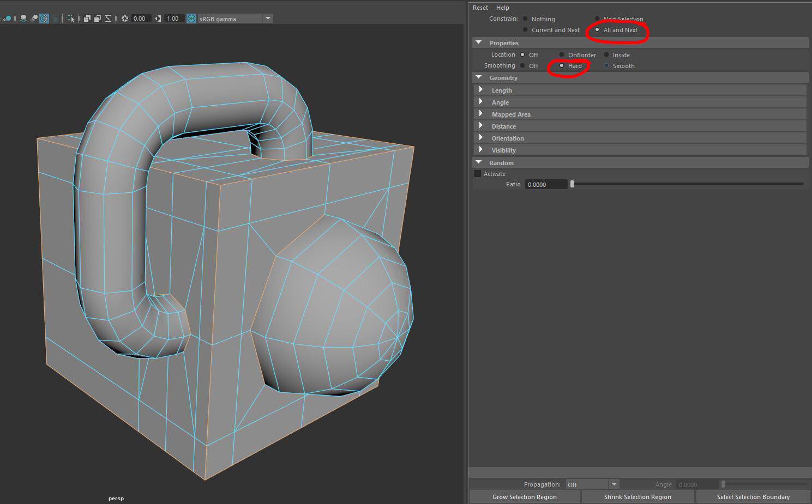Open the sRGB gamma view transform dropdown

coord(268,18)
